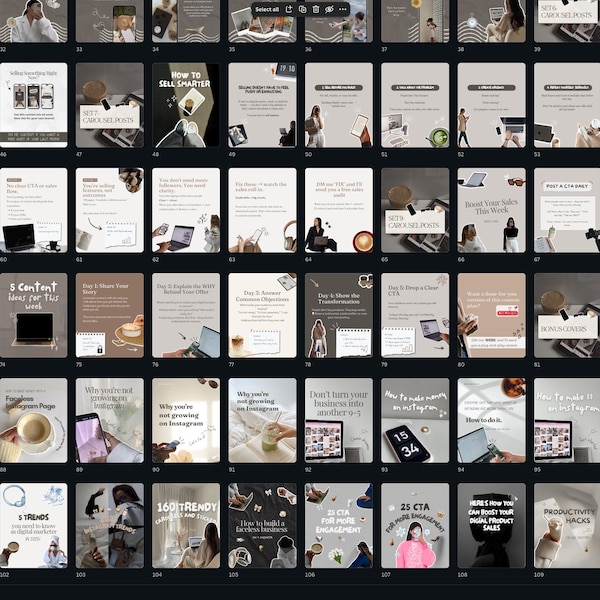This screenshot has width=600, height=600.
Task: Open page 48 'How to Sell Smarter'
Action: coord(186,105)
